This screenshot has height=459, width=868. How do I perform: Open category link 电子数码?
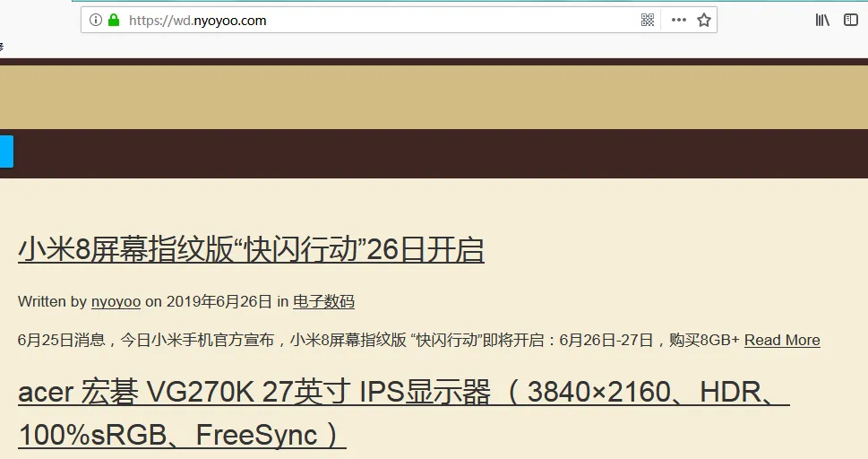pyautogui.click(x=323, y=301)
